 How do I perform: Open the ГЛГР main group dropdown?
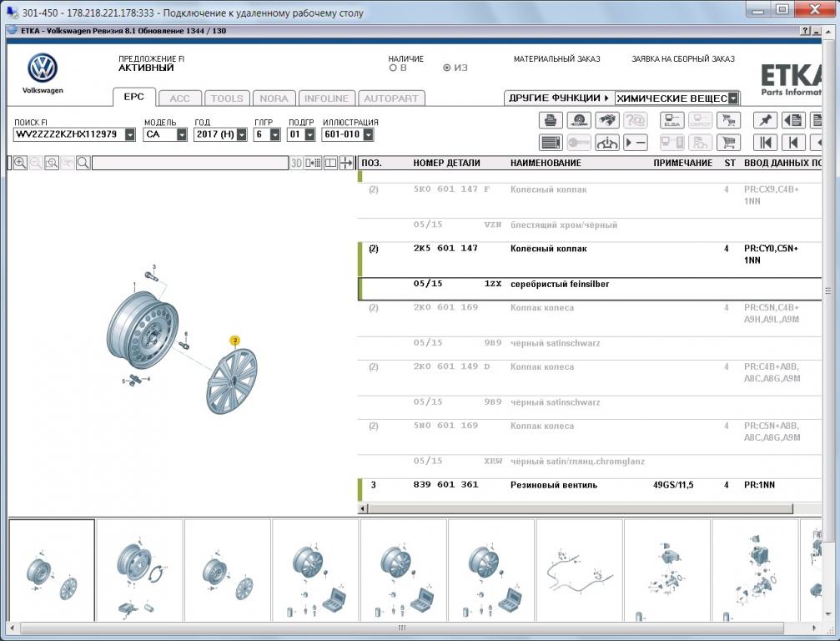pos(274,134)
